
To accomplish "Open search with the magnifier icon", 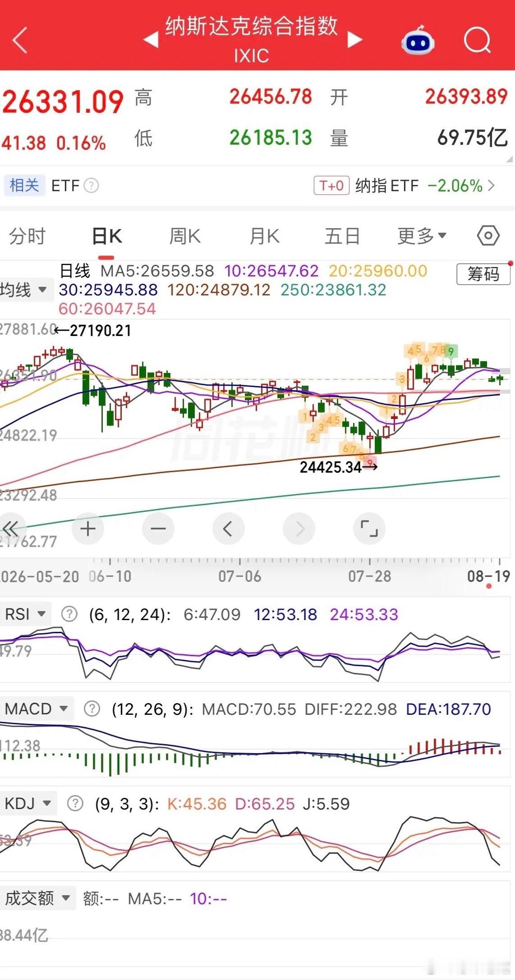I will (x=478, y=40).
